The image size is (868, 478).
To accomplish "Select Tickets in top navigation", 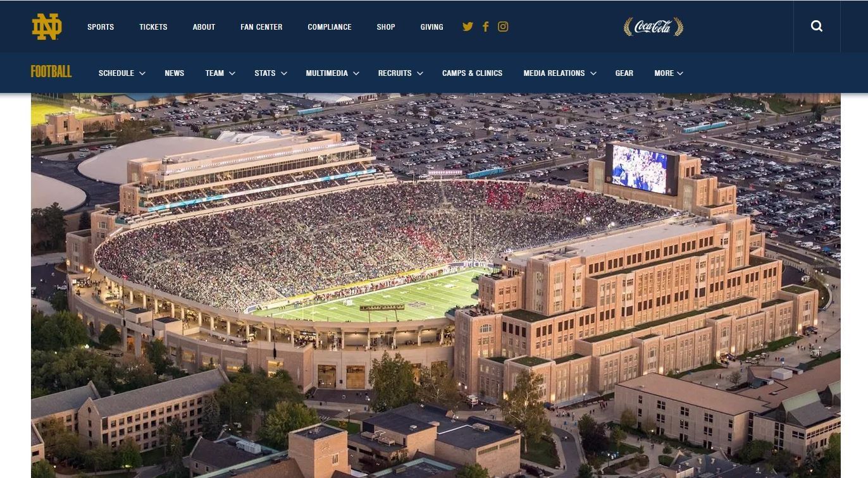I will 153,27.
